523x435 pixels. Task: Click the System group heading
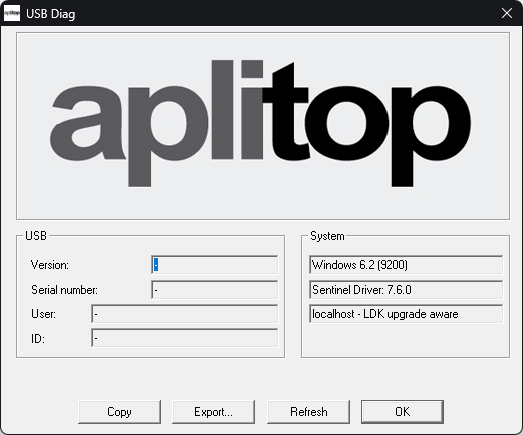[x=327, y=236]
